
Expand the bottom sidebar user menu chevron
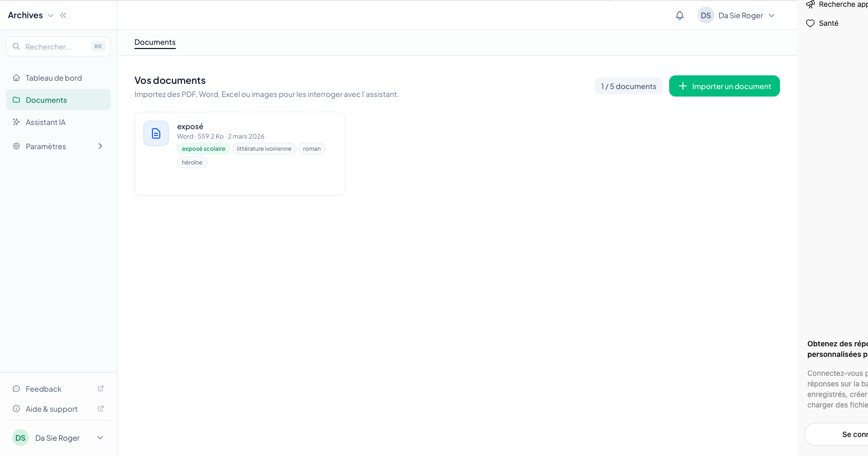click(x=100, y=438)
